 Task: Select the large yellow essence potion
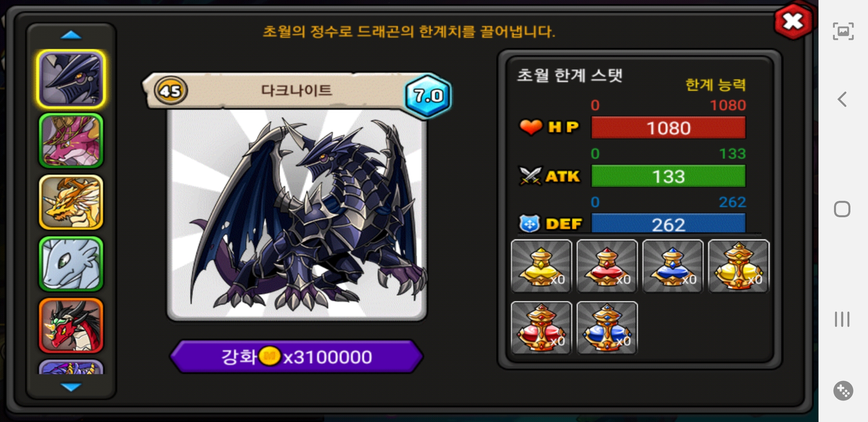pos(739,266)
